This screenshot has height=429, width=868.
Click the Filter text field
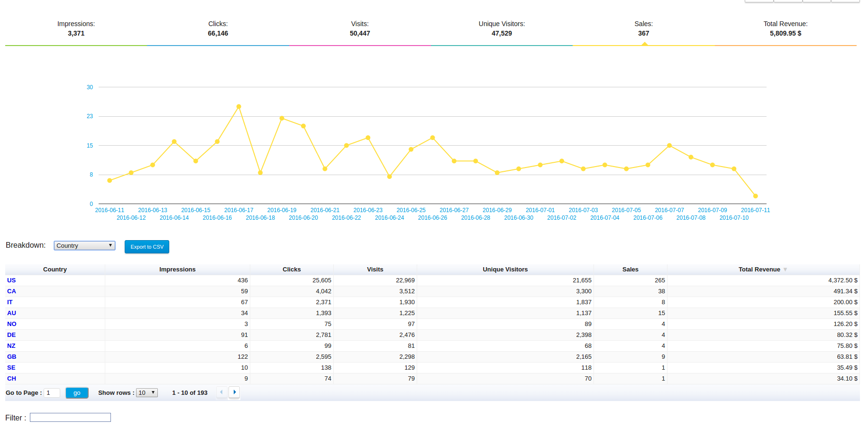point(70,417)
